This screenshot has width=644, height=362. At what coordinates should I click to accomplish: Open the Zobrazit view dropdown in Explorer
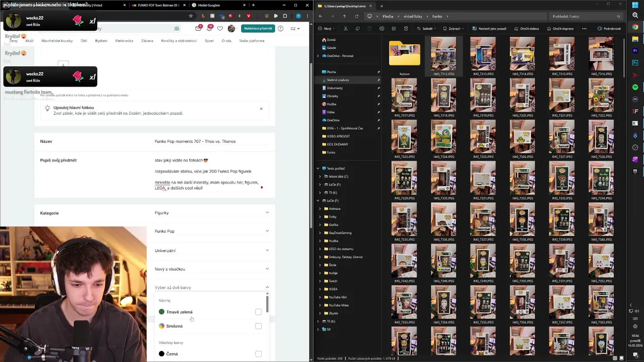[x=454, y=29]
